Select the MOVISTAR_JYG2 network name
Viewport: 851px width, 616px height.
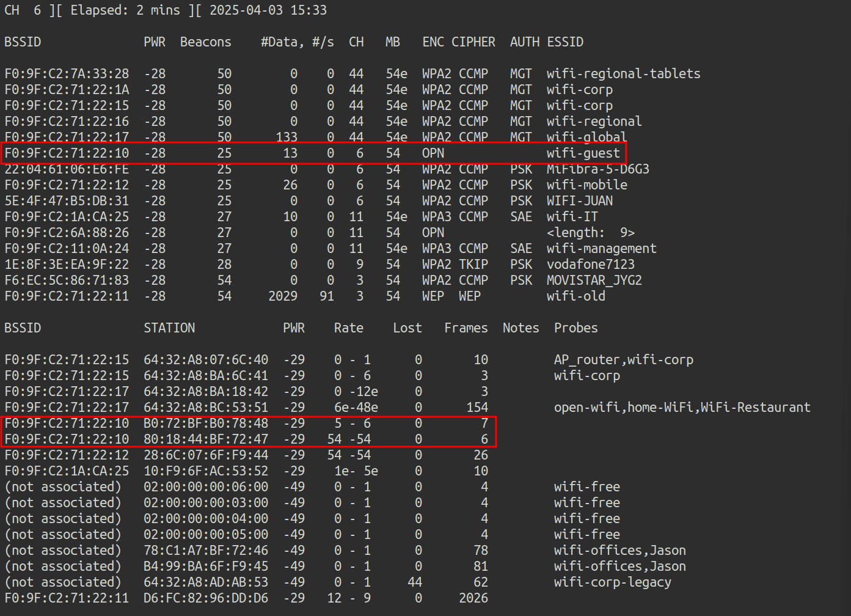[594, 280]
